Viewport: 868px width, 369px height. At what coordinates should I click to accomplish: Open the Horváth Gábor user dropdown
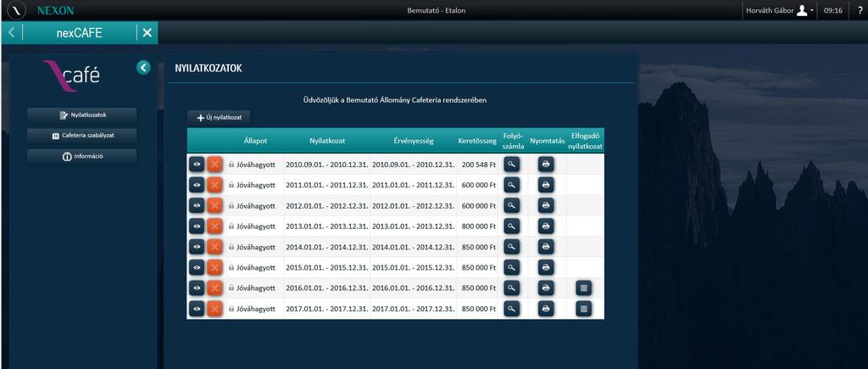(780, 10)
